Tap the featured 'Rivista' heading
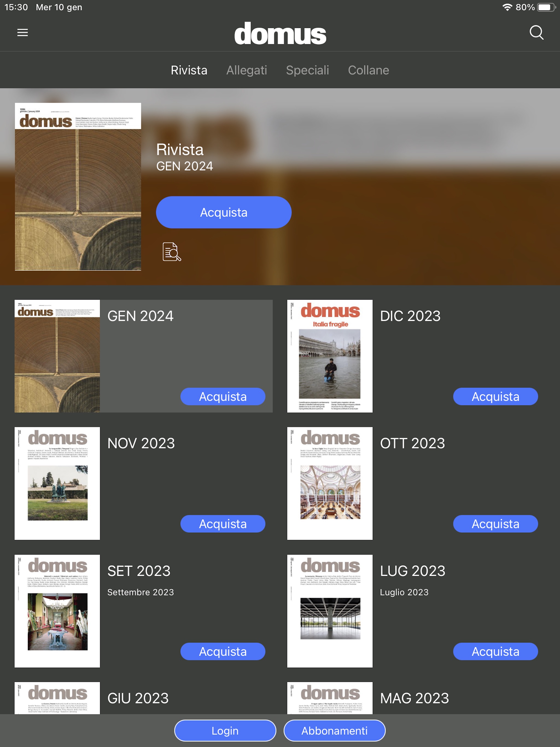This screenshot has width=560, height=747. [180, 150]
